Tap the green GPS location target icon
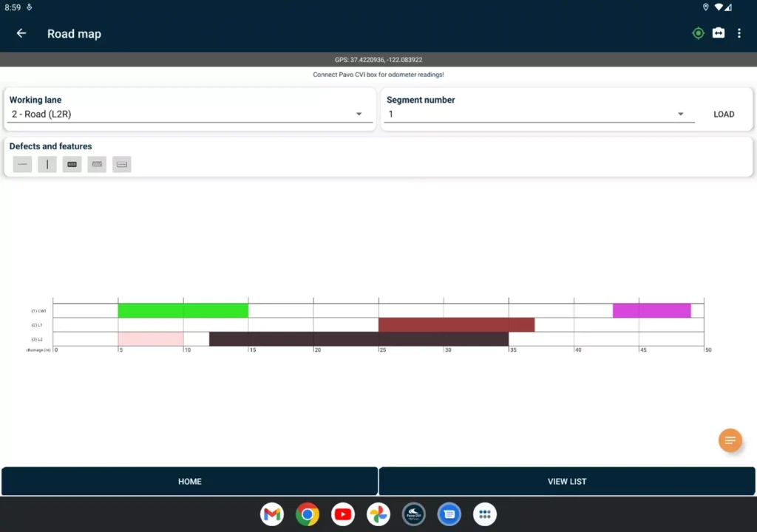This screenshot has width=757, height=532. coord(698,33)
